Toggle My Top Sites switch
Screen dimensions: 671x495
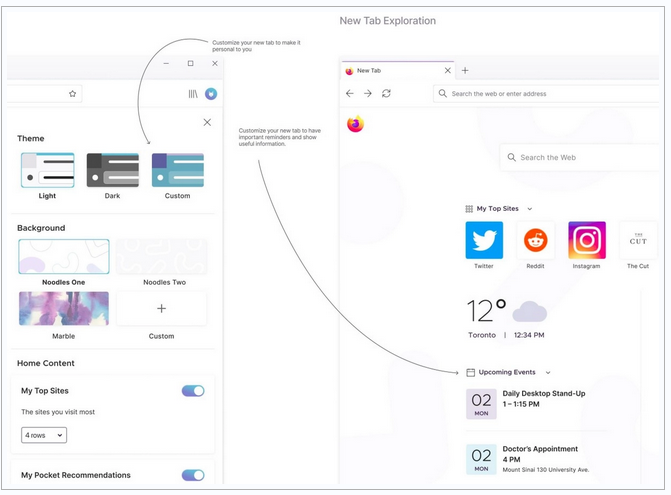[x=193, y=391]
